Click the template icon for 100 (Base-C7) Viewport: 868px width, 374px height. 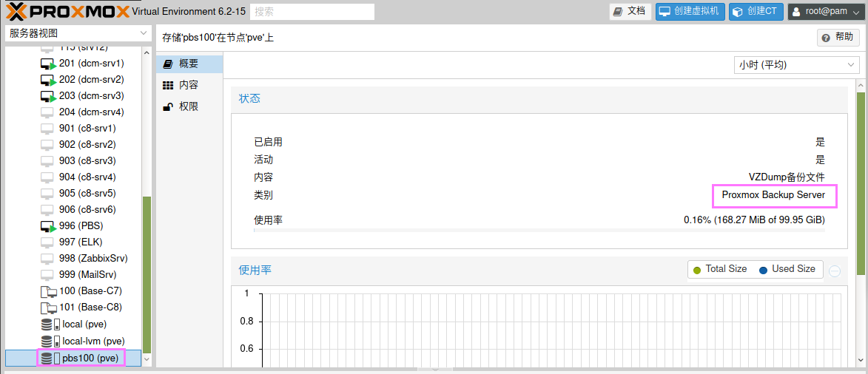coord(49,291)
